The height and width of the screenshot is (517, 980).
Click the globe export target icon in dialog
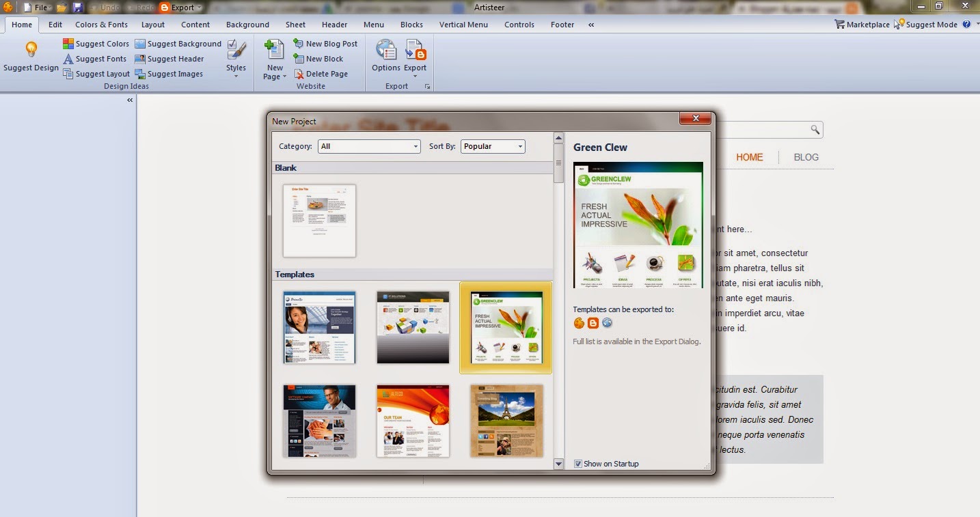(x=607, y=323)
